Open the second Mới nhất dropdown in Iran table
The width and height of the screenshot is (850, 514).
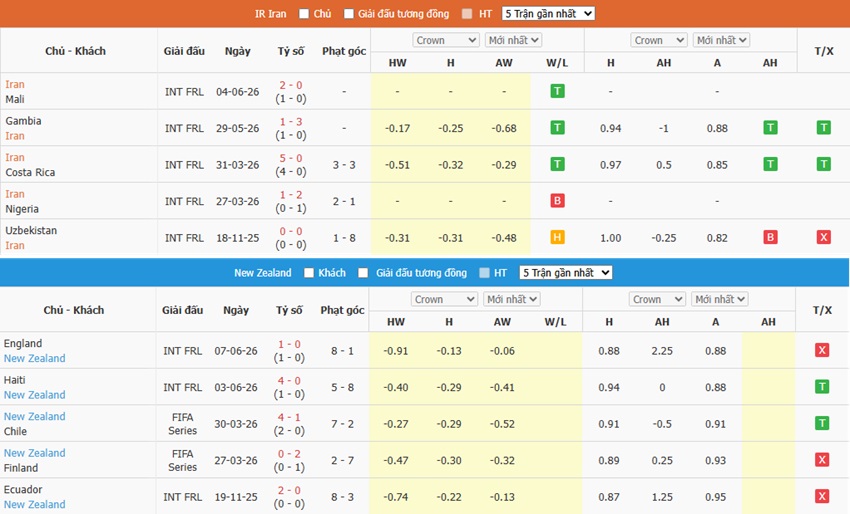[x=722, y=40]
